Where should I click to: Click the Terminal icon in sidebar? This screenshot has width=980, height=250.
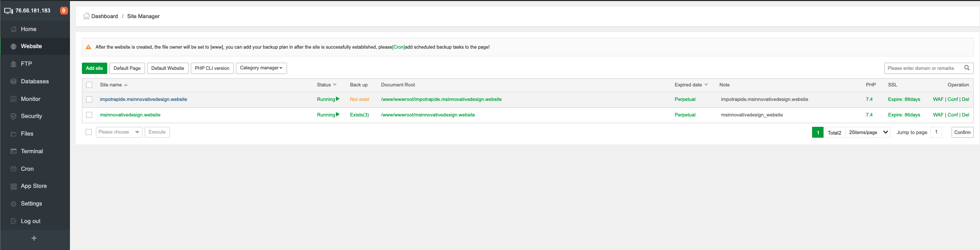point(13,151)
